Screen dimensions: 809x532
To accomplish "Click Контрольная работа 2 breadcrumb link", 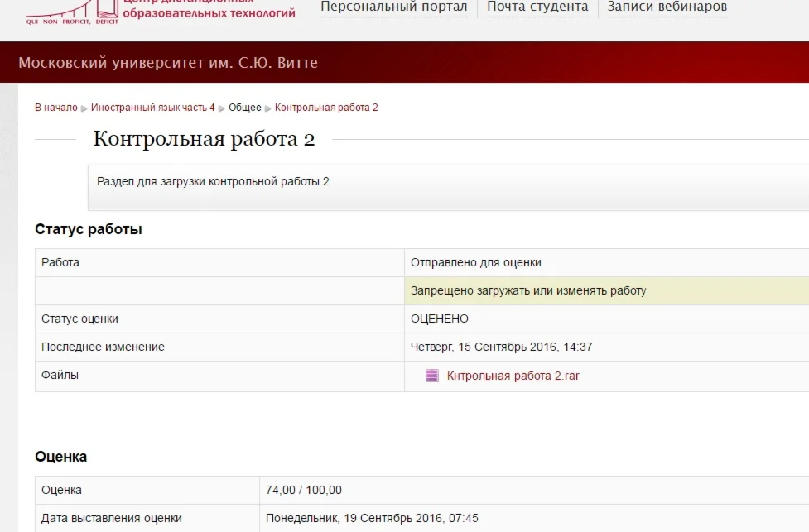I will 326,108.
